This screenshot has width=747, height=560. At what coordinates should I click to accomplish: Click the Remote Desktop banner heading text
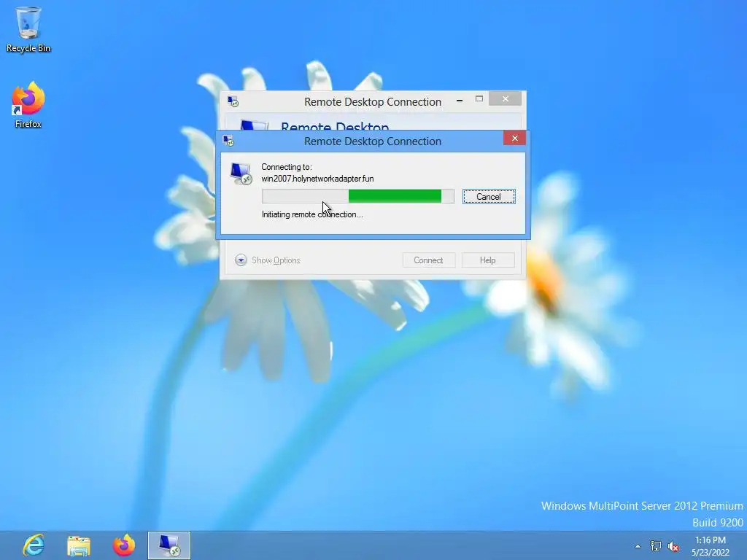point(335,125)
